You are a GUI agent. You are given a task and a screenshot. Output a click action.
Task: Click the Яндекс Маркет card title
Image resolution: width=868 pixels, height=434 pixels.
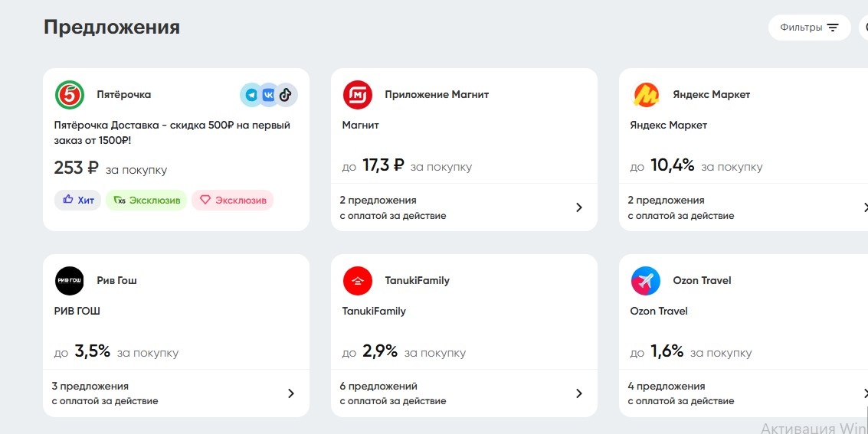(712, 95)
